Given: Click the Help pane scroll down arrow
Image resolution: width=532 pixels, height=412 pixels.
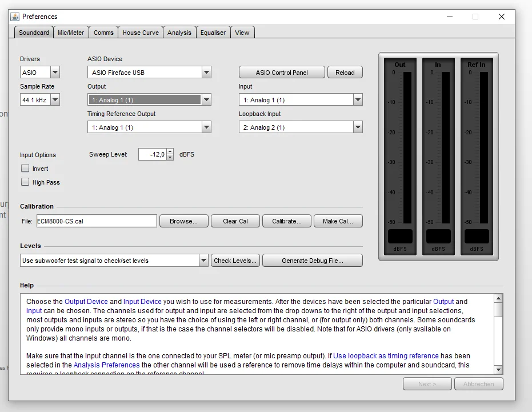Looking at the screenshot, I should [x=498, y=370].
